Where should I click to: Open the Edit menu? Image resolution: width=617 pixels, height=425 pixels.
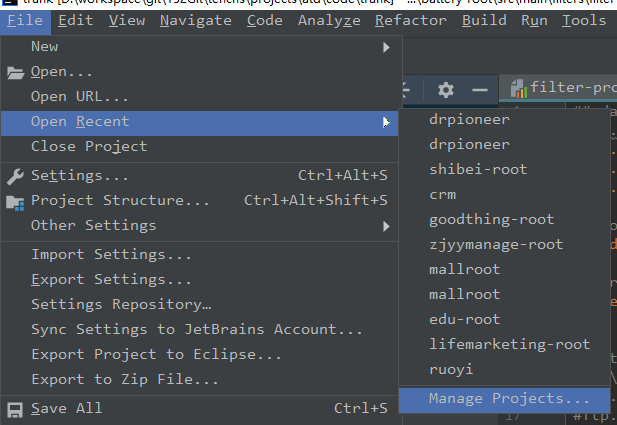[76, 20]
